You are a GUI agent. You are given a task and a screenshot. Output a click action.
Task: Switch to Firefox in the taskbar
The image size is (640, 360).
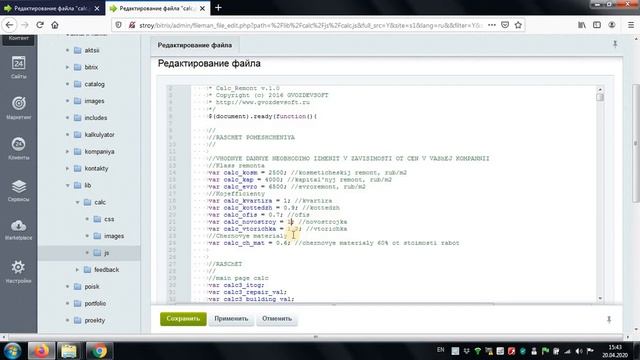[41, 351]
